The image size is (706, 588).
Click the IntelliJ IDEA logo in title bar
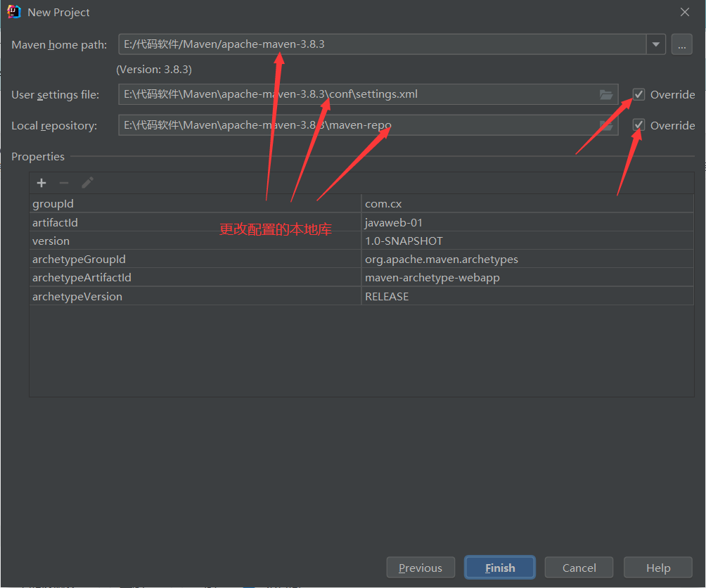[x=14, y=12]
